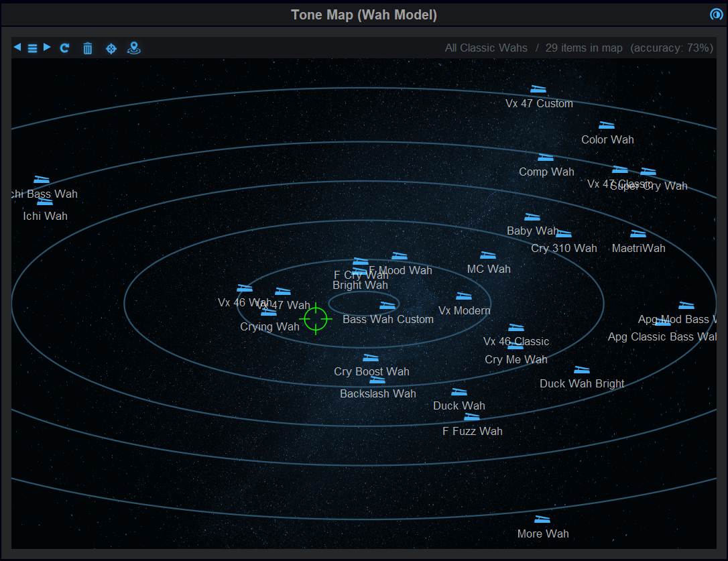Select the Color Wah pedal icon
This screenshot has width=728, height=561.
pyautogui.click(x=607, y=126)
